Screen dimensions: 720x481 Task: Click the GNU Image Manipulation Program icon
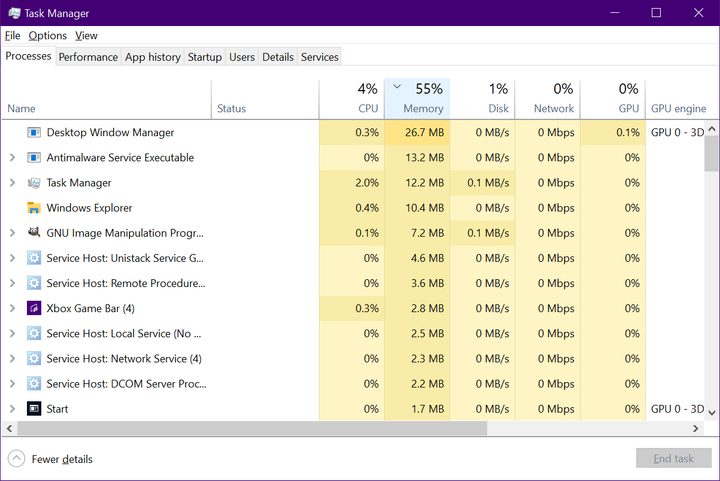tap(34, 232)
